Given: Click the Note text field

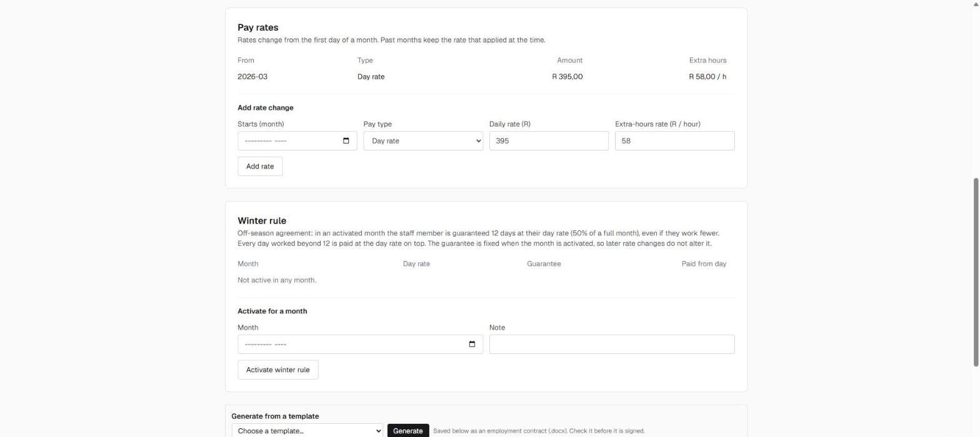Looking at the screenshot, I should pos(612,345).
